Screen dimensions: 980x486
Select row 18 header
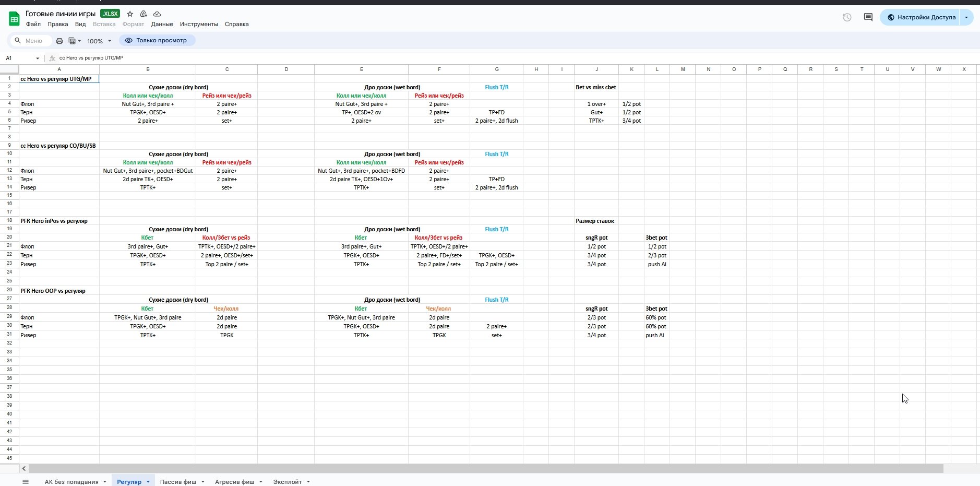tap(9, 220)
